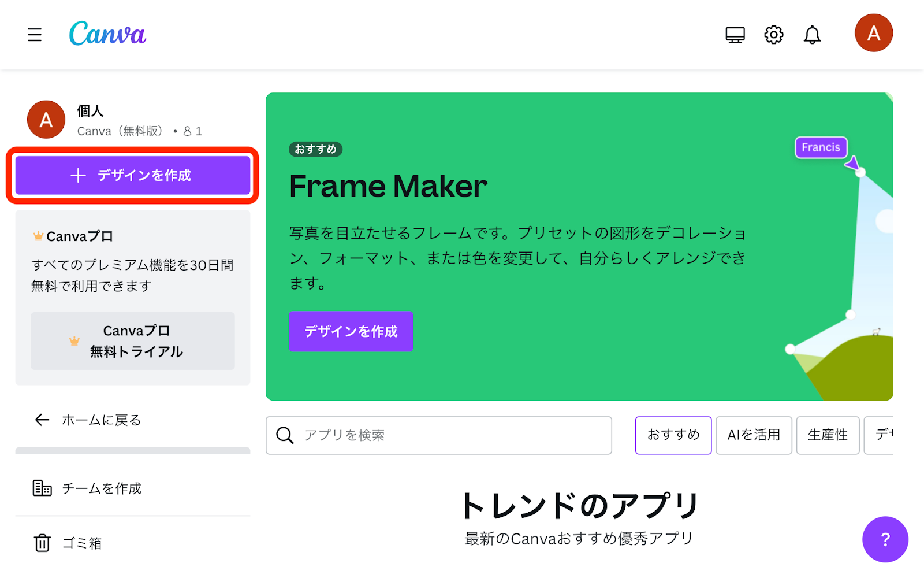Open the desktop app monitor icon
924x578 pixels.
point(735,35)
